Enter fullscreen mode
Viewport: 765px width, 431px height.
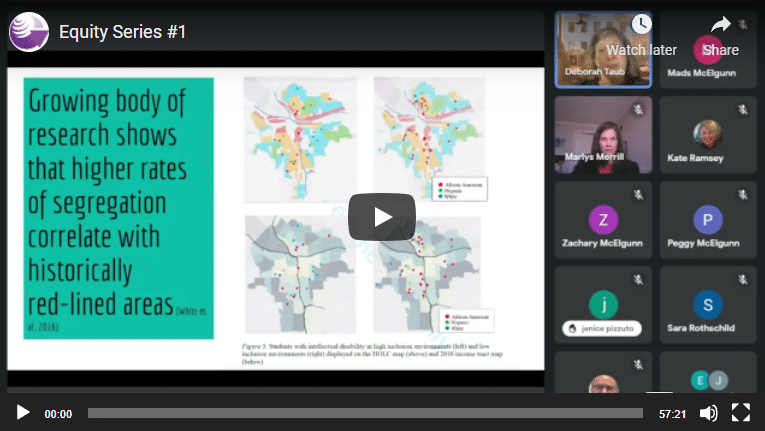(740, 412)
